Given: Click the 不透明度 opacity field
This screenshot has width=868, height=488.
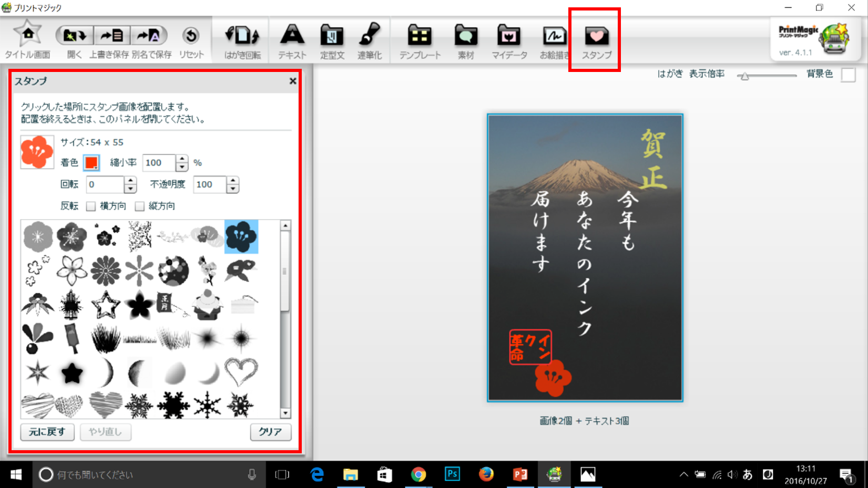Looking at the screenshot, I should (210, 184).
